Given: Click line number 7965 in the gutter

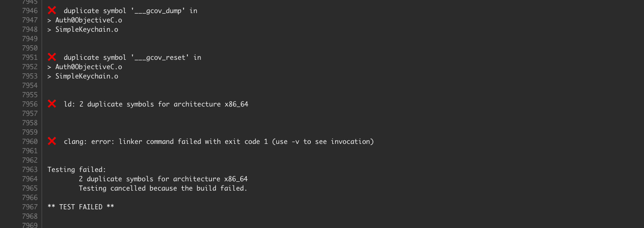Looking at the screenshot, I should (30, 188).
